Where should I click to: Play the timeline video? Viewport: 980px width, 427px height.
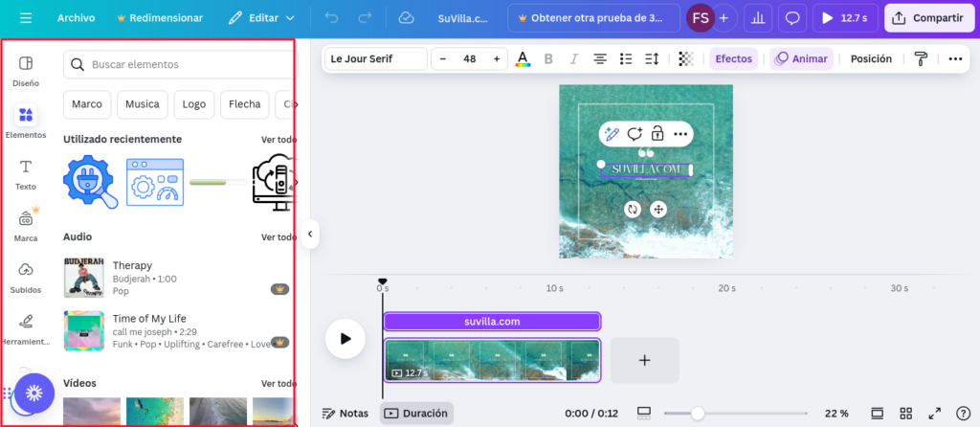(x=345, y=338)
